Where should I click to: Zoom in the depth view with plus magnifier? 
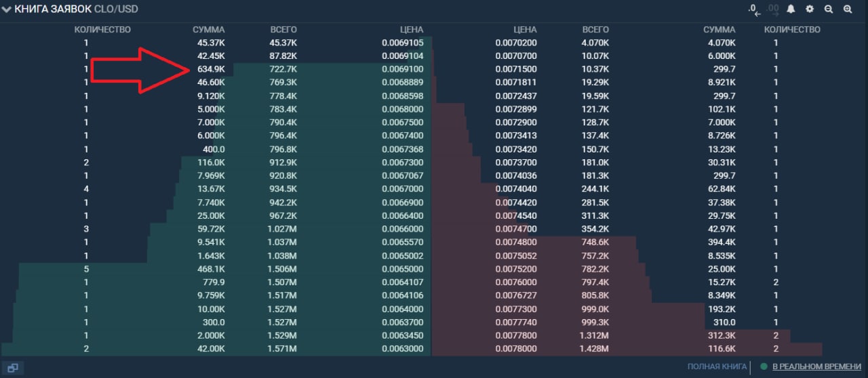848,9
